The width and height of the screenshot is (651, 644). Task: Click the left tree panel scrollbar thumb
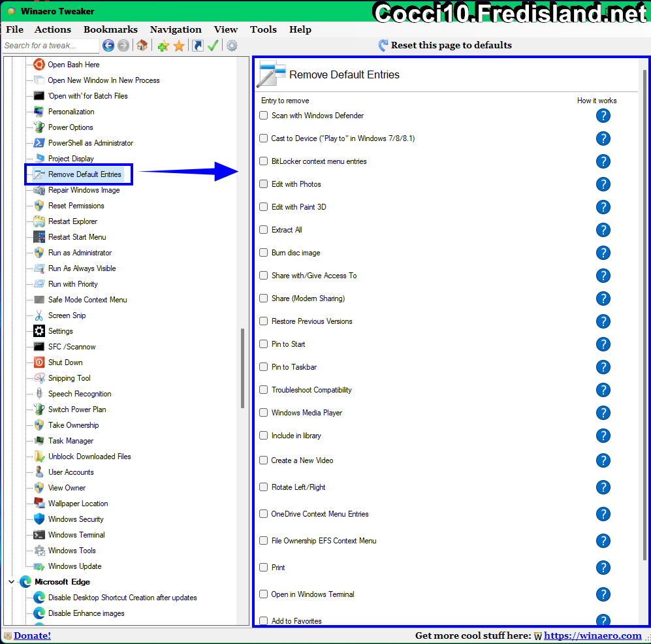[242, 368]
